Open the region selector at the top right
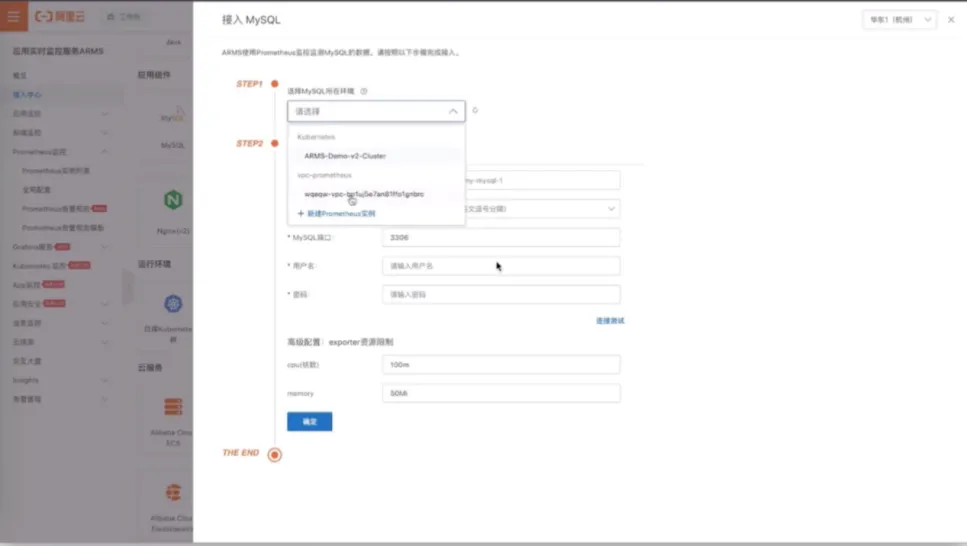967x546 pixels. (x=900, y=20)
